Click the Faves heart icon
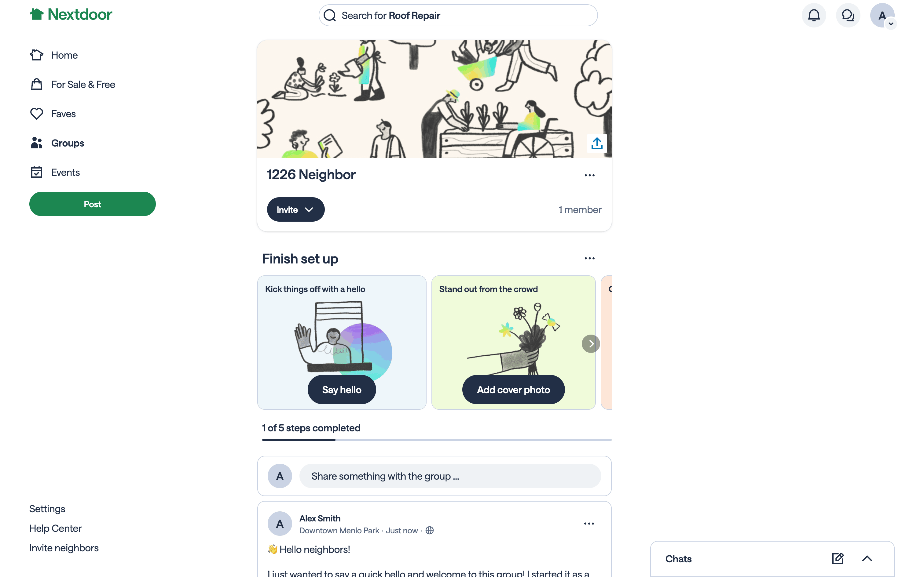Screen dimensions: 924x577 pos(37,114)
